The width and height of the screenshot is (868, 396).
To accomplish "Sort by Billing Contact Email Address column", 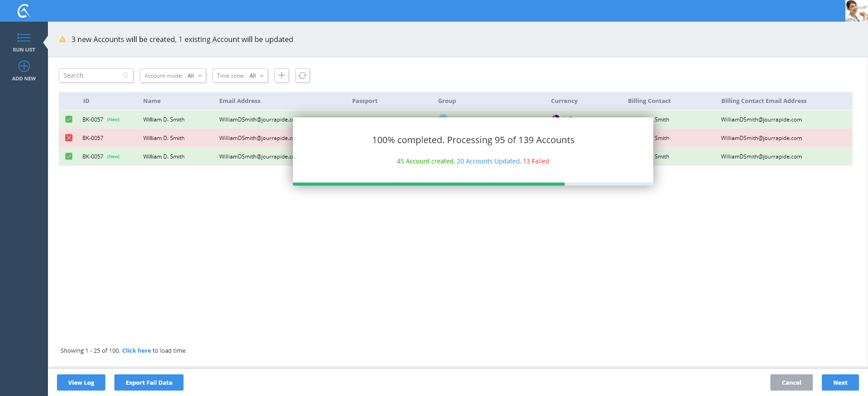I will [x=764, y=101].
